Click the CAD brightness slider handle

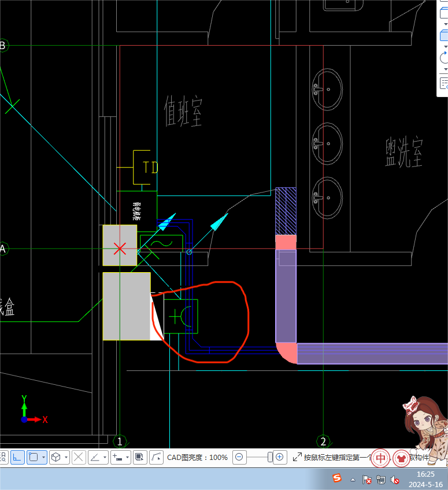tap(270, 458)
